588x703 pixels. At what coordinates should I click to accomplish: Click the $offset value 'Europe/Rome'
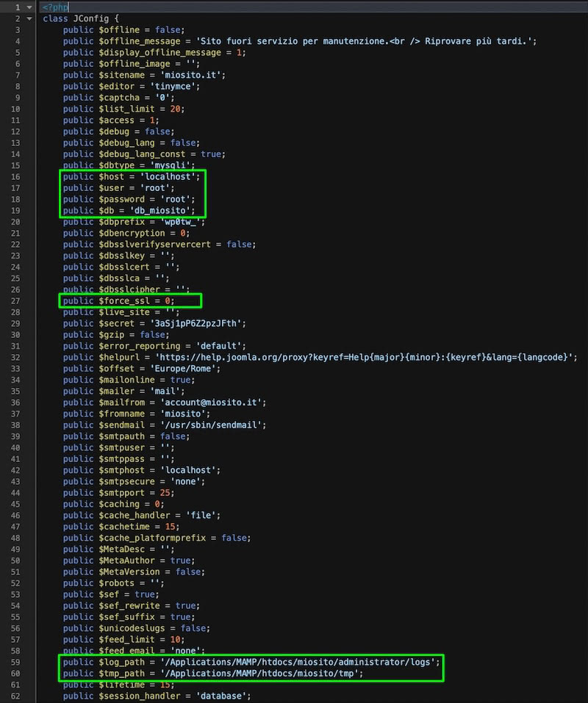[183, 369]
